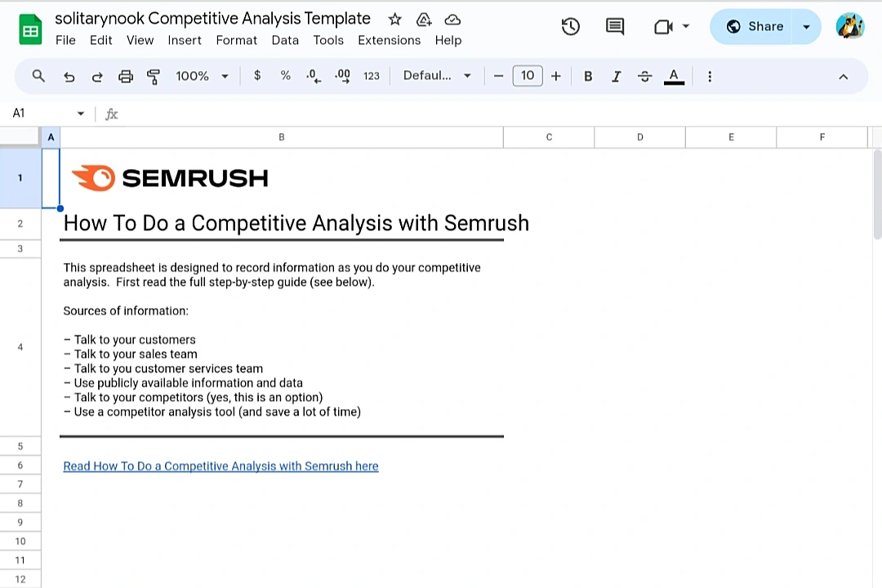This screenshot has height=588, width=882.
Task: Collapse the menus with chevron arrow
Action: (x=843, y=77)
